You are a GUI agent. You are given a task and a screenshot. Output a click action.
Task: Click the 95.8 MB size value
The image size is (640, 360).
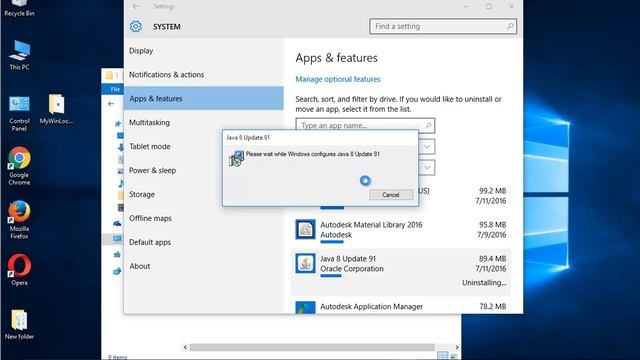point(492,225)
